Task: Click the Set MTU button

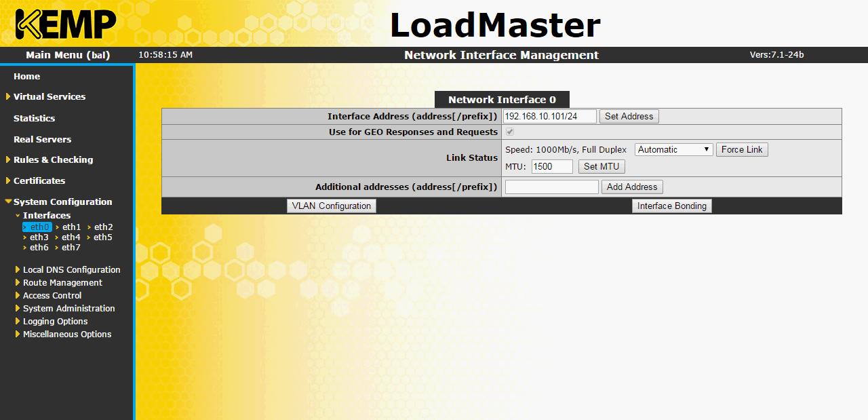Action: click(x=601, y=166)
